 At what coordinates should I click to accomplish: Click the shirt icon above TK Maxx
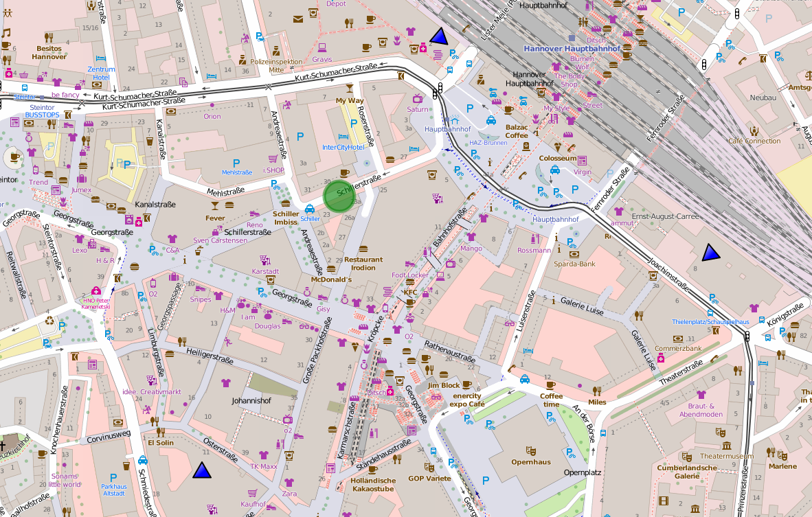point(264,455)
